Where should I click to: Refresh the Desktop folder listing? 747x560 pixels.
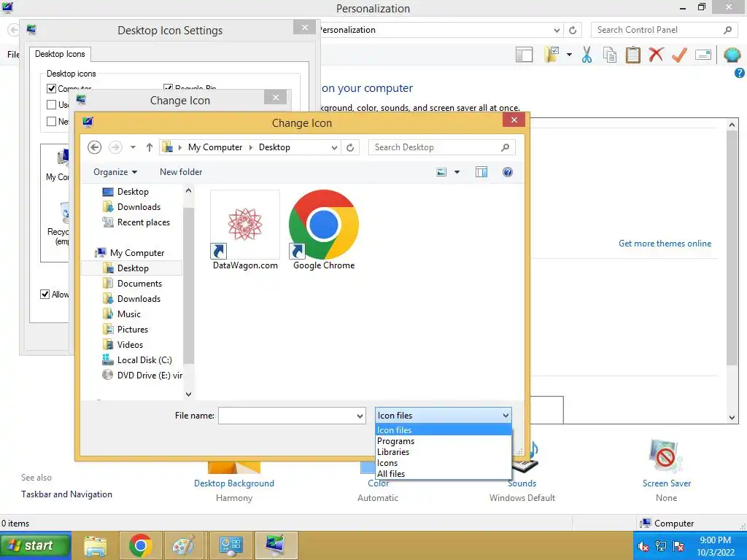point(350,147)
